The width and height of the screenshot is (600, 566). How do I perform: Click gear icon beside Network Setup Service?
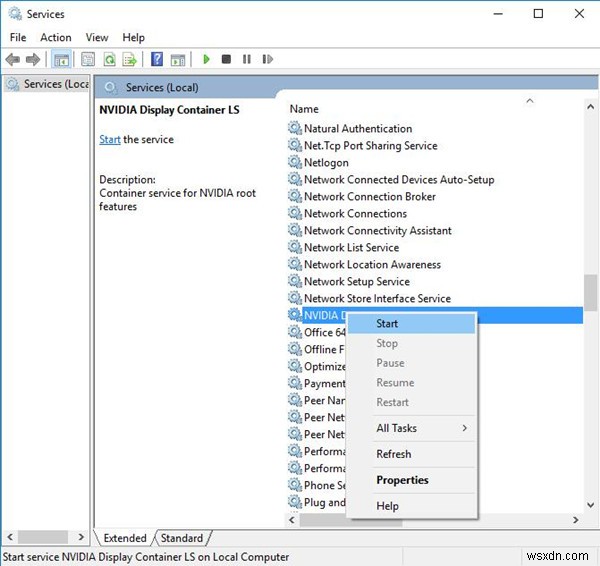295,281
